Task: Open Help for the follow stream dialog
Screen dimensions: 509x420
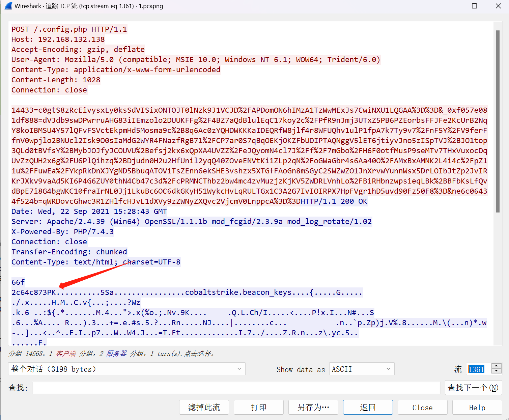Action: tap(477, 407)
